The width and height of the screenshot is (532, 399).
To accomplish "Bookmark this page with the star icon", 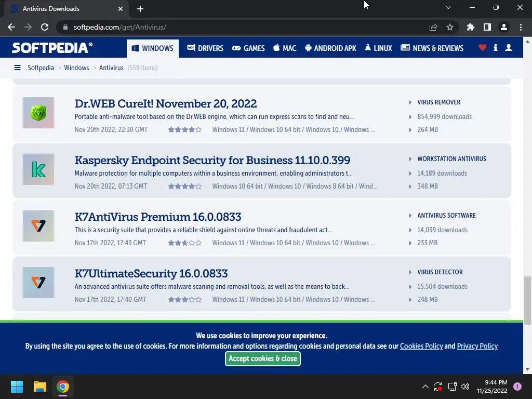I will (450, 27).
